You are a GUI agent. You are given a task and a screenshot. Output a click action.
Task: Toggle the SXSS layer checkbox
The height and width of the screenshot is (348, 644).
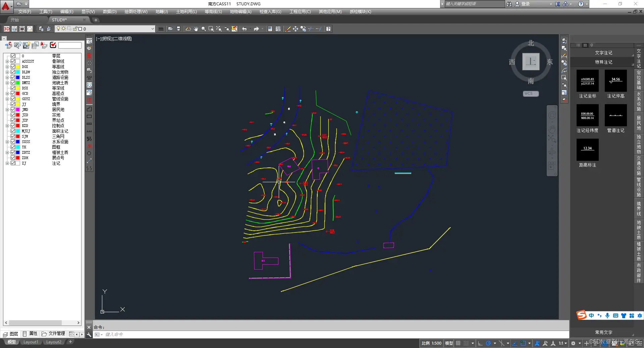(x=13, y=142)
